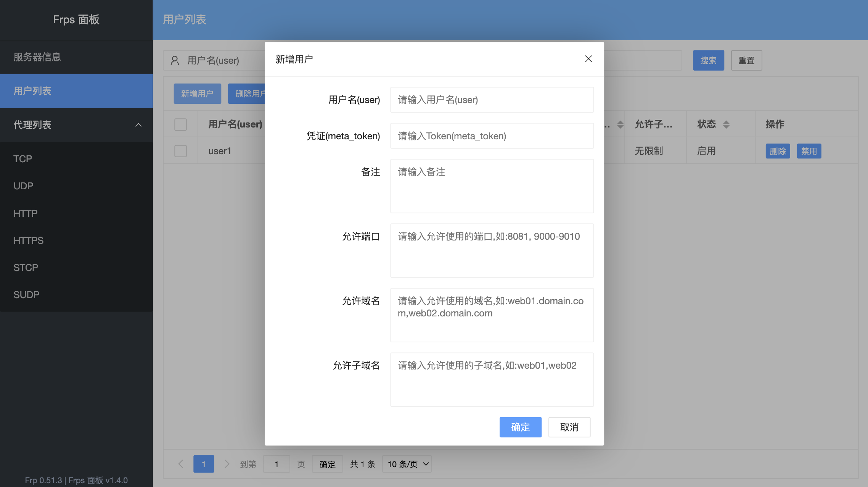Disable user1 with the 禁用 button
This screenshot has width=868, height=487.
(x=809, y=151)
